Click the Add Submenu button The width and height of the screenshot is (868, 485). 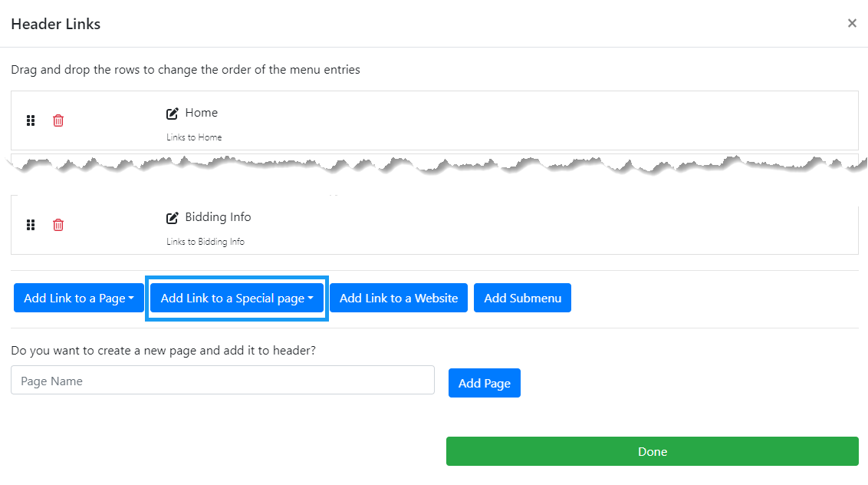522,299
